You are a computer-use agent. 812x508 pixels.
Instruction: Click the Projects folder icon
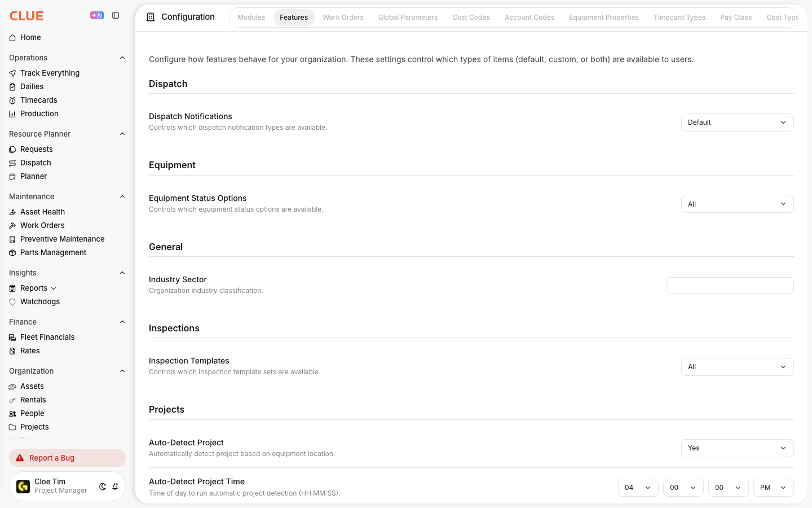point(12,427)
